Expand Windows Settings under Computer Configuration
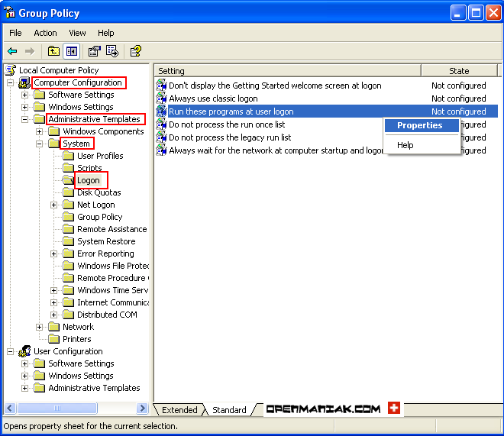 click(x=24, y=107)
